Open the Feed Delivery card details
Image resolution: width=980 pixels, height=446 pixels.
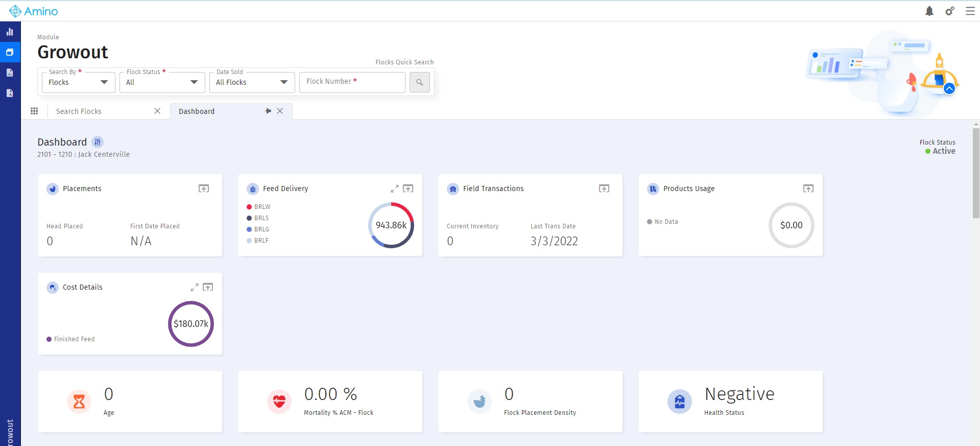point(408,189)
